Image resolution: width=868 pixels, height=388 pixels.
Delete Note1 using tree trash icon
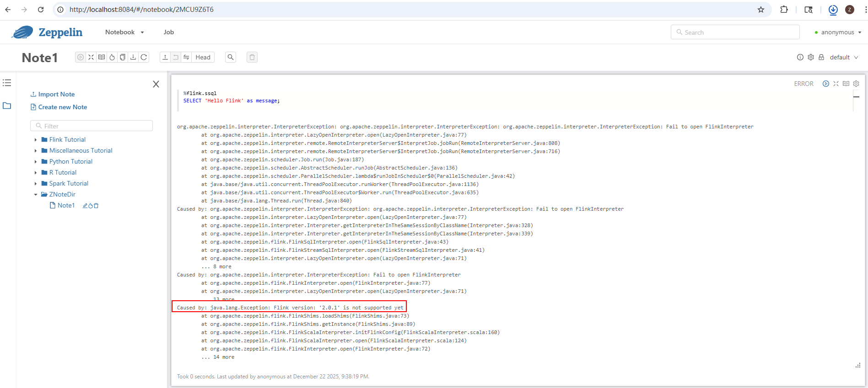tap(96, 206)
